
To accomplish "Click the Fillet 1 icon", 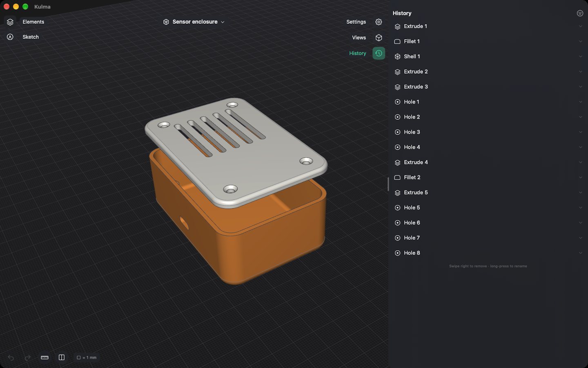I will pos(397,42).
